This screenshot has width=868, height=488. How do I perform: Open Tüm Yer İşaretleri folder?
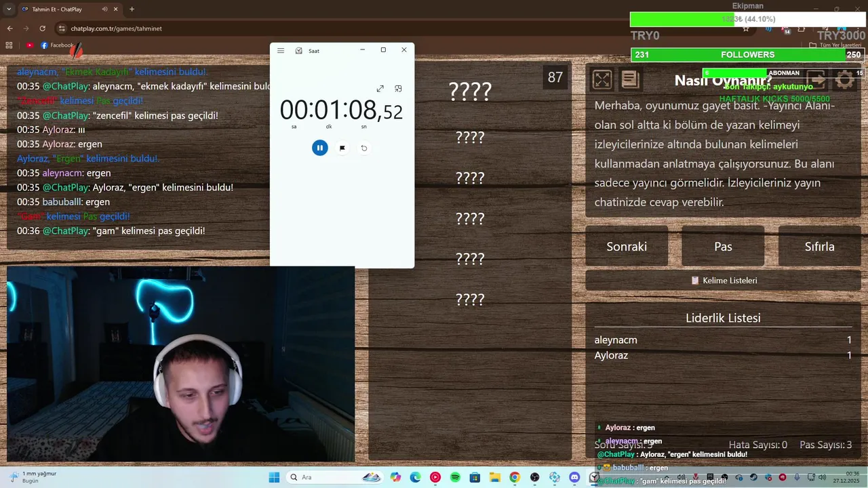point(835,45)
